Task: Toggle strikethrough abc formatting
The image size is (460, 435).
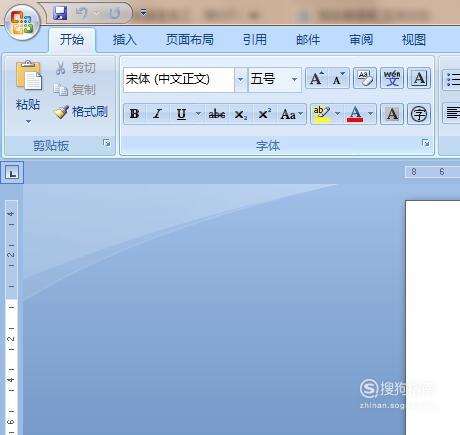Action: [217, 114]
